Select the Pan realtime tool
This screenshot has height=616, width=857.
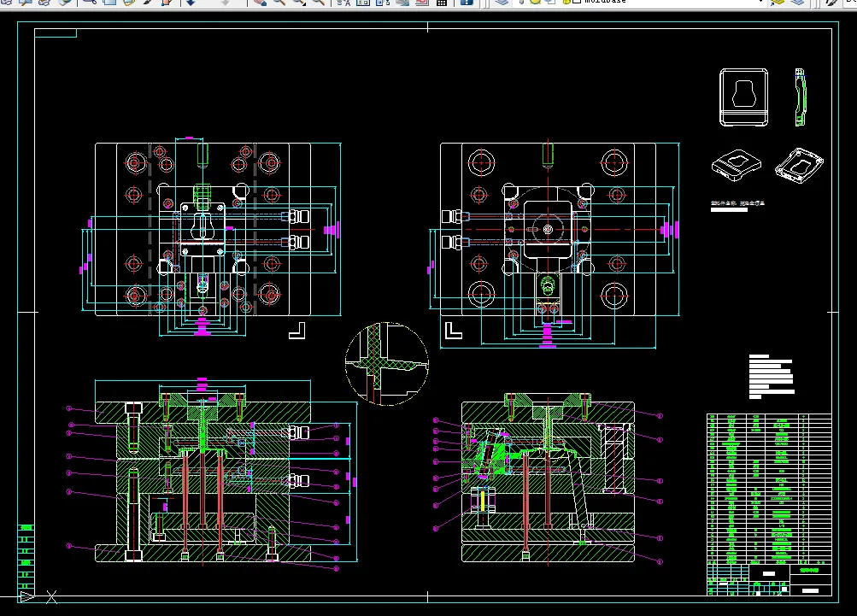260,3
